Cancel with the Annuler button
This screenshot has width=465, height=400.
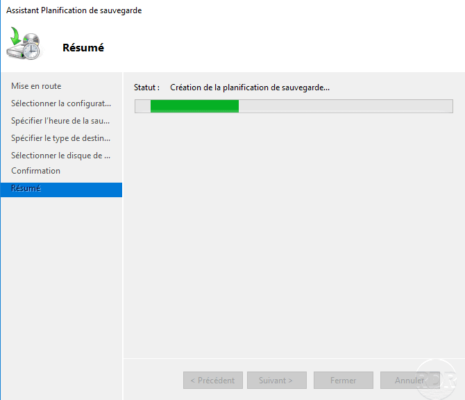tap(410, 380)
